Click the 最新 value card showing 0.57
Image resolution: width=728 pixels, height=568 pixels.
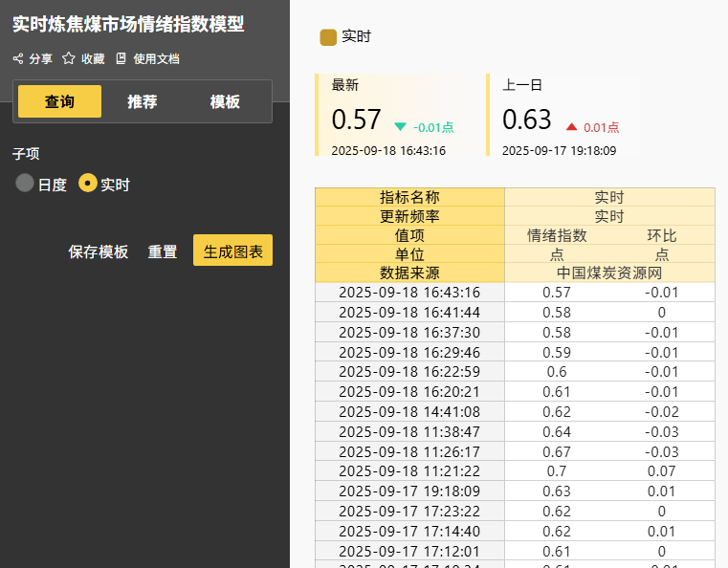point(394,116)
